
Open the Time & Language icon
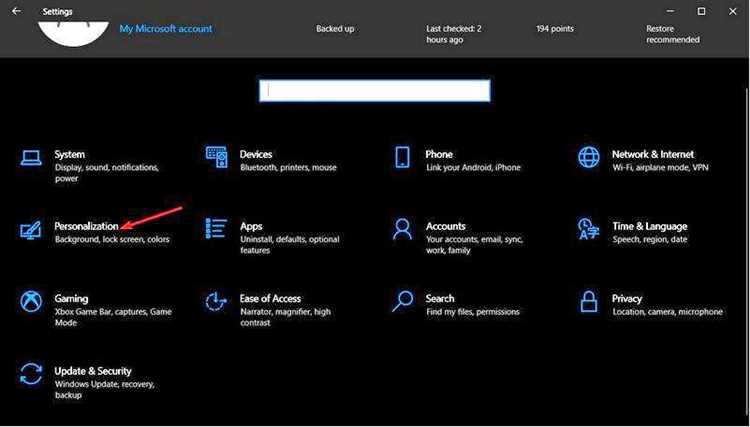tap(588, 229)
